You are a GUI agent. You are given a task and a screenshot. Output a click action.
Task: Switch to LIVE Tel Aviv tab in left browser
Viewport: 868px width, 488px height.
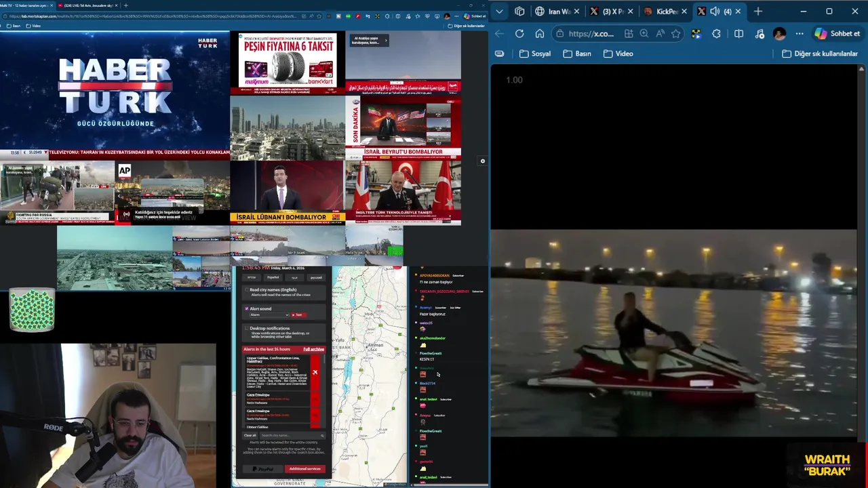click(87, 5)
